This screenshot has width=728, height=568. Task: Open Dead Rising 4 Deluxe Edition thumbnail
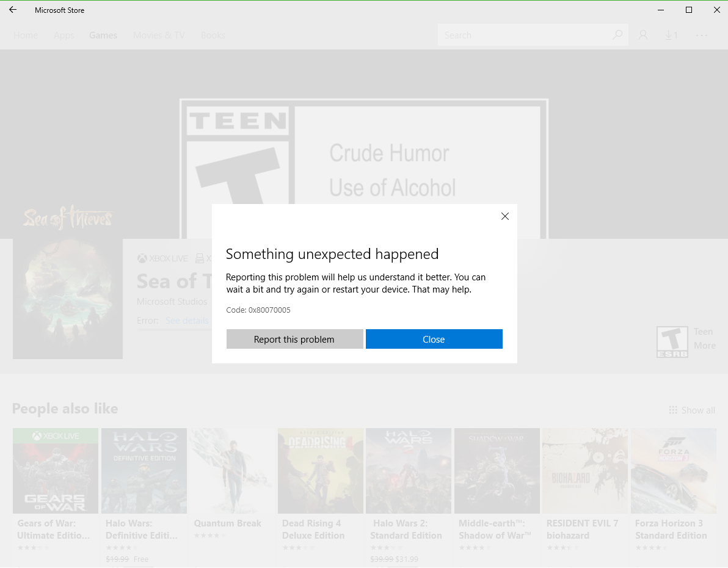tap(321, 471)
